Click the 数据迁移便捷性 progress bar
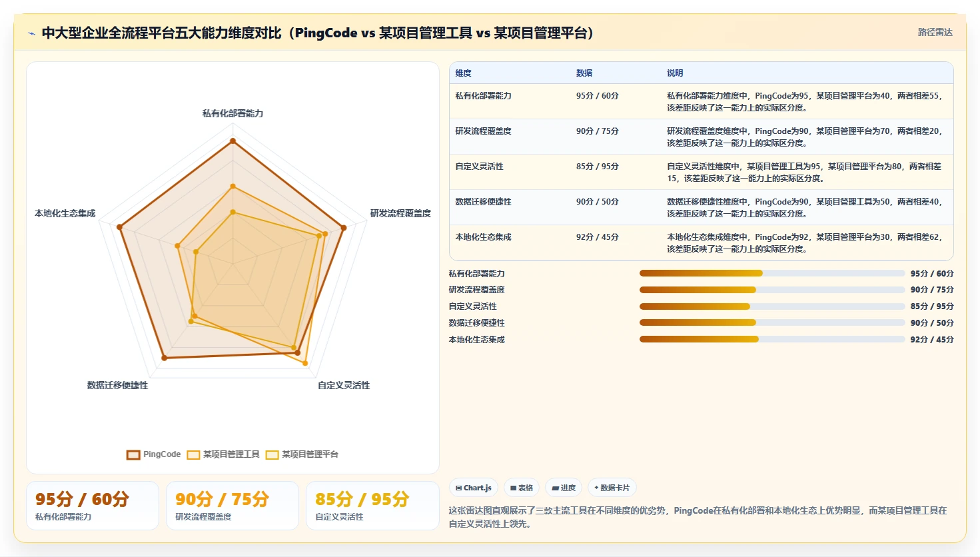Screen dimensions: 980x557 (772, 322)
